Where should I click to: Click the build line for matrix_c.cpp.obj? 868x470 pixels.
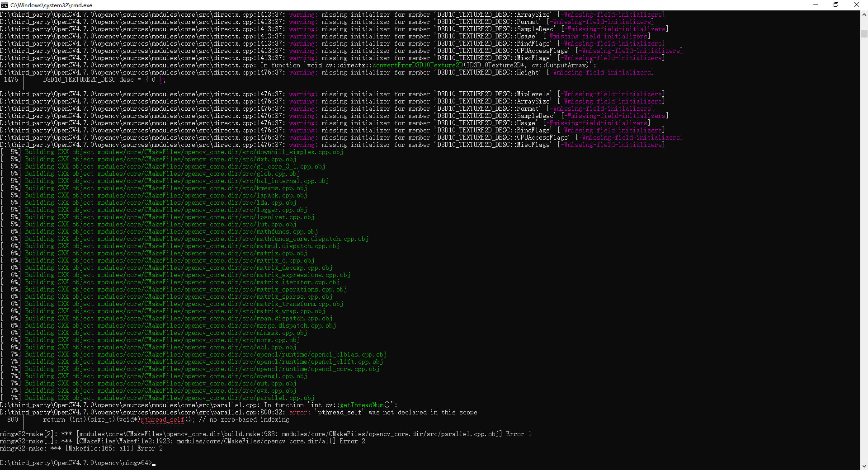[x=157, y=260]
